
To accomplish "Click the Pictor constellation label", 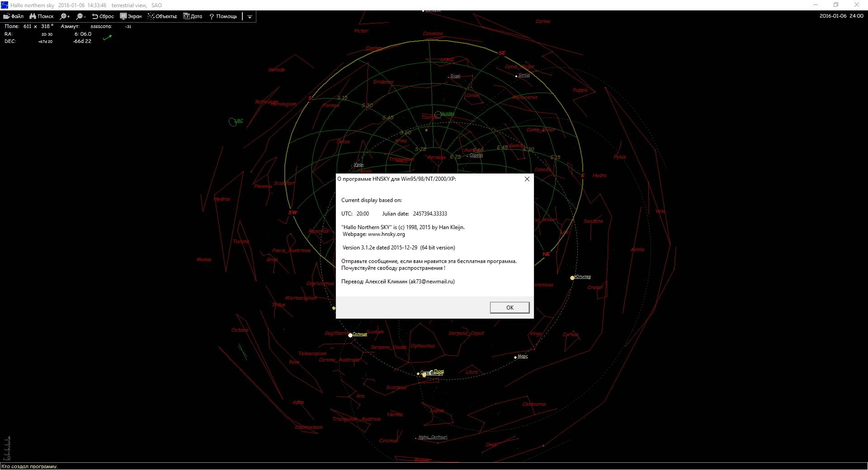I will (361, 31).
